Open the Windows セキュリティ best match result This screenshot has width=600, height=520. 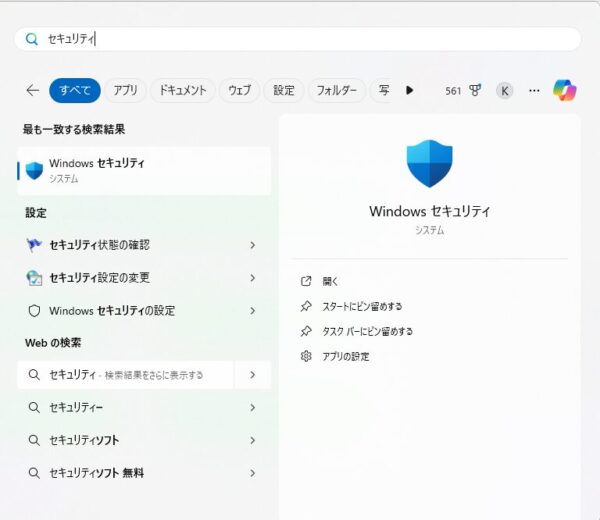pyautogui.click(x=144, y=171)
